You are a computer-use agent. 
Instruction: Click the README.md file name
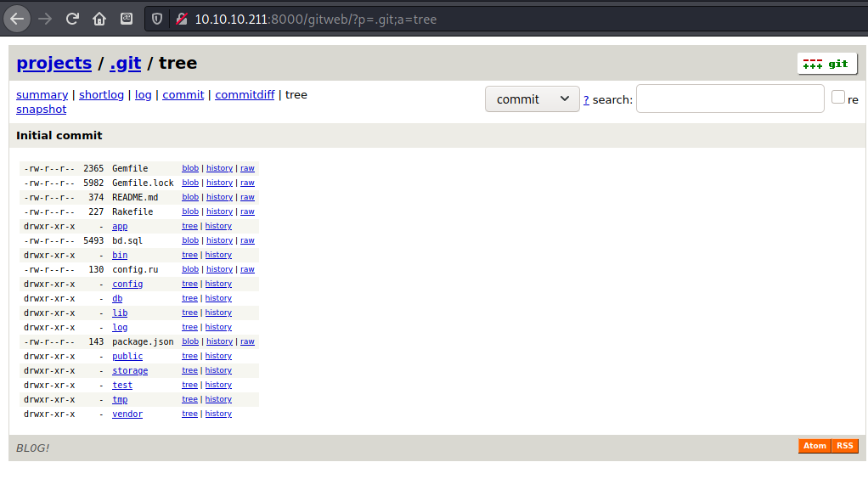click(135, 197)
